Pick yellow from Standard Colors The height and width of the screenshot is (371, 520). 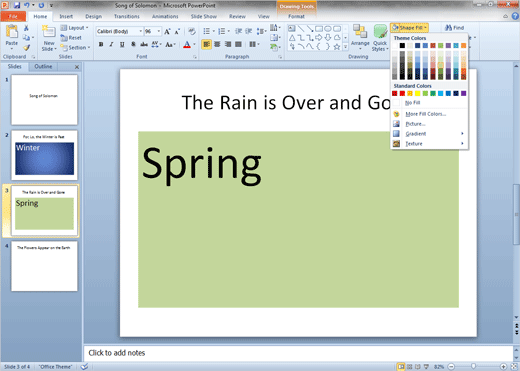418,93
